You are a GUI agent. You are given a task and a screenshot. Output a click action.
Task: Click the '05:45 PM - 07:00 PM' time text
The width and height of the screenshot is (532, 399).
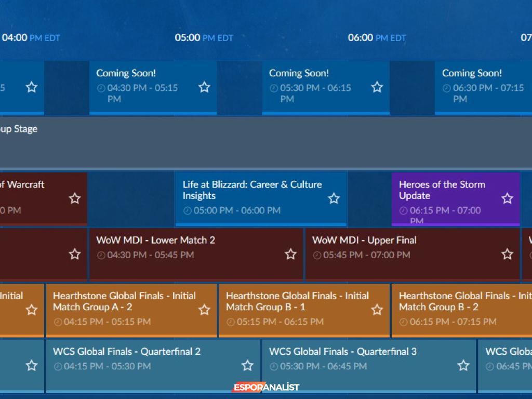pyautogui.click(x=367, y=255)
